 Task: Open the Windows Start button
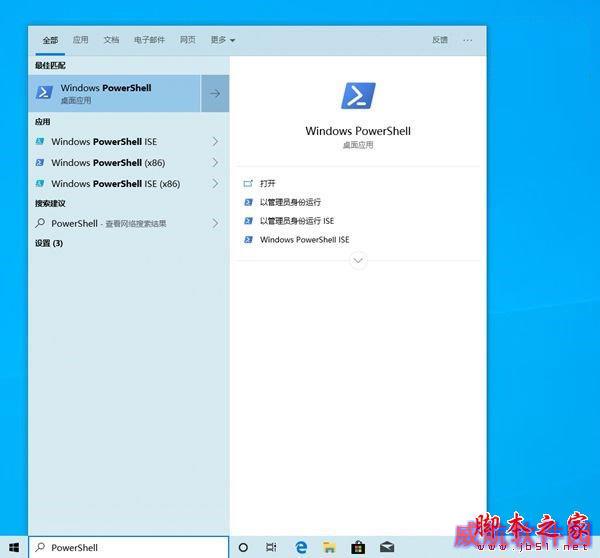click(x=14, y=548)
